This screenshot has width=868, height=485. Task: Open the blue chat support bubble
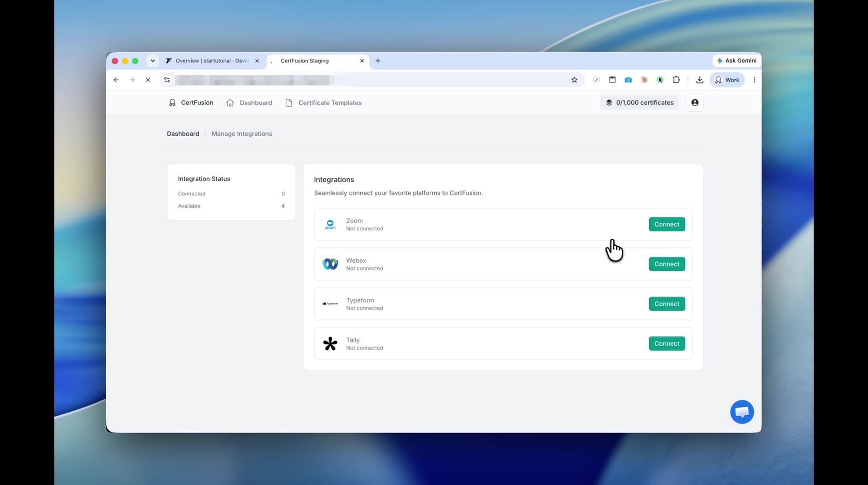(742, 412)
